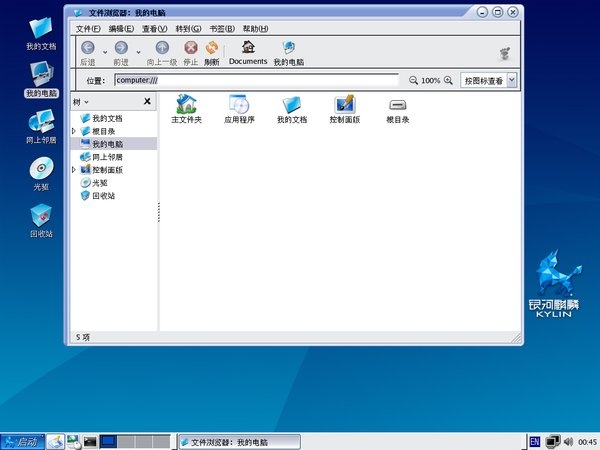The width and height of the screenshot is (600, 450).
Task: Open 控制面版 icon in file pane
Action: [x=344, y=105]
